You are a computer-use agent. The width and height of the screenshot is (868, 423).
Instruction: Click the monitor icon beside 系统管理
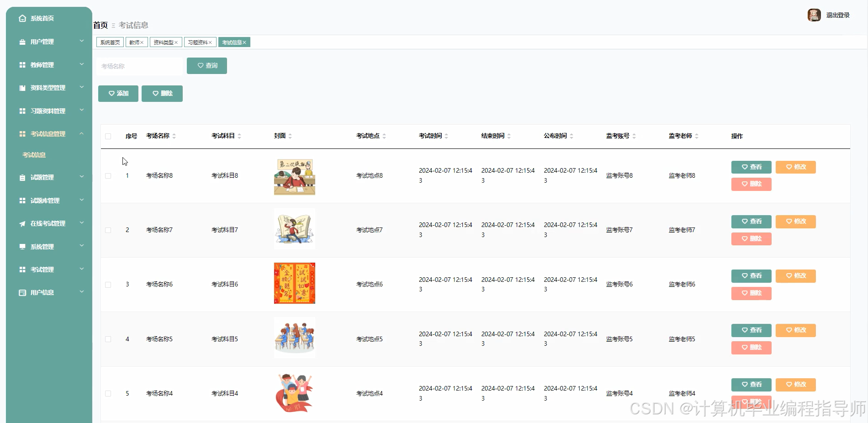coord(21,246)
